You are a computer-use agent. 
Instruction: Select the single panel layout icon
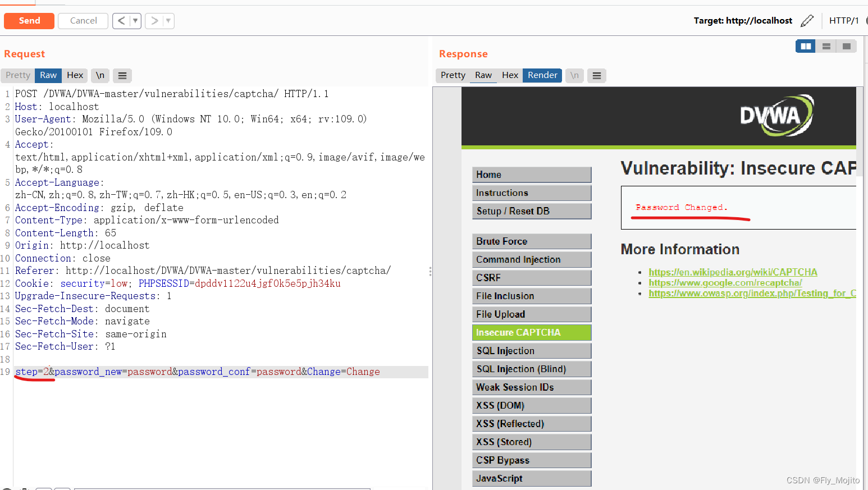[x=846, y=46]
